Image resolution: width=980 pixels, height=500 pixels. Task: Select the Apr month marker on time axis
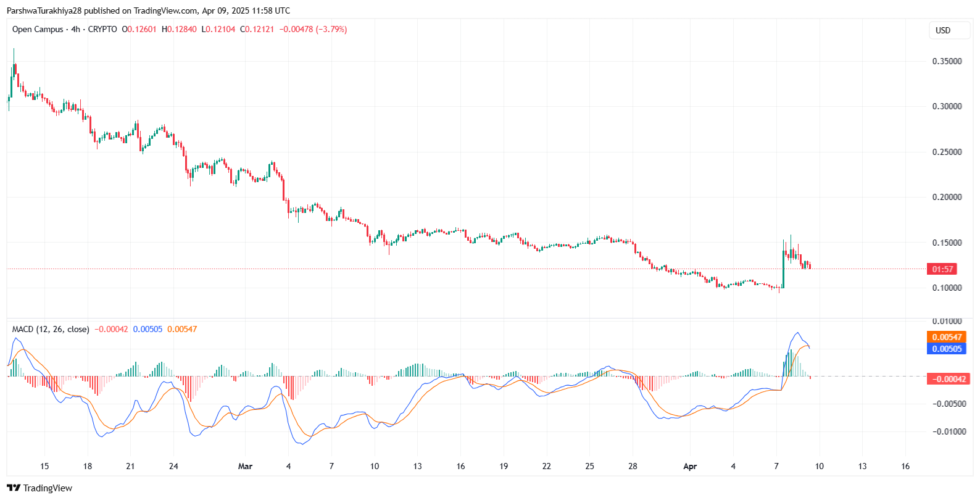(x=690, y=466)
